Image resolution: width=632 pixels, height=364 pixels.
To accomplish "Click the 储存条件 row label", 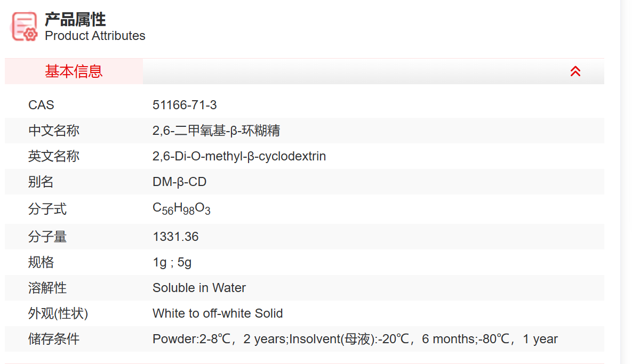I will click(54, 339).
